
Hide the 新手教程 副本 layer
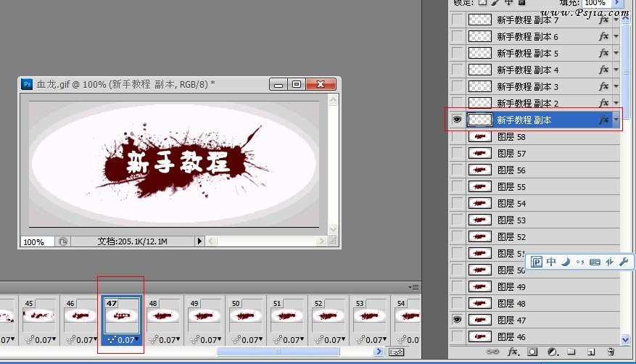pyautogui.click(x=457, y=120)
